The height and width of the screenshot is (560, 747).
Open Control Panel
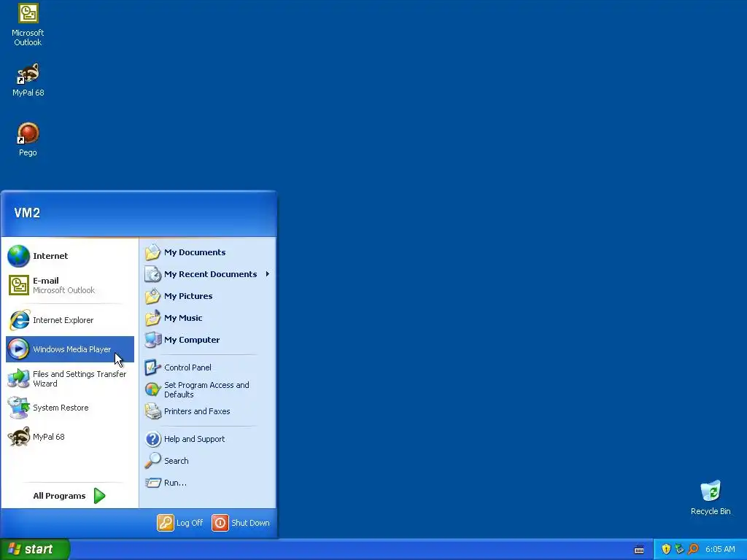208,367
